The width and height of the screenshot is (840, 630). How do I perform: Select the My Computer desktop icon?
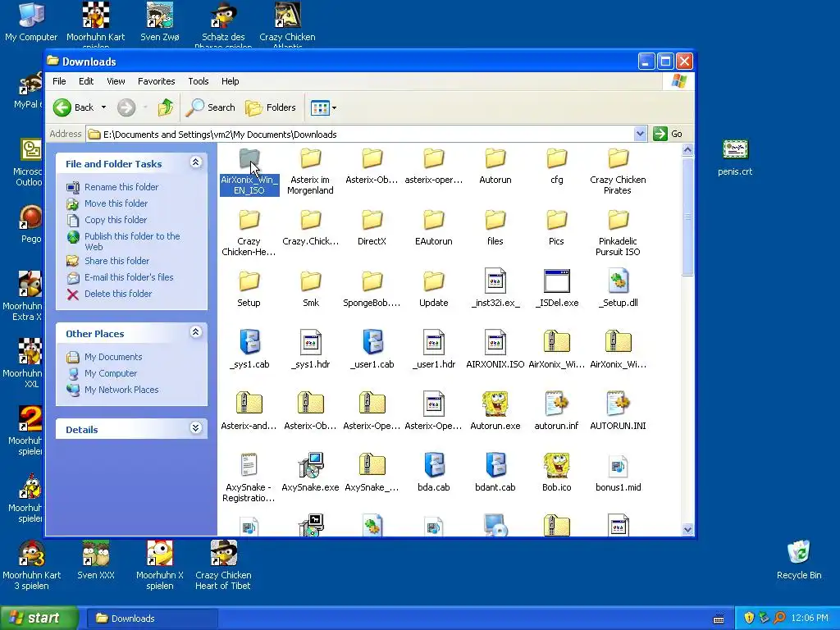31,22
